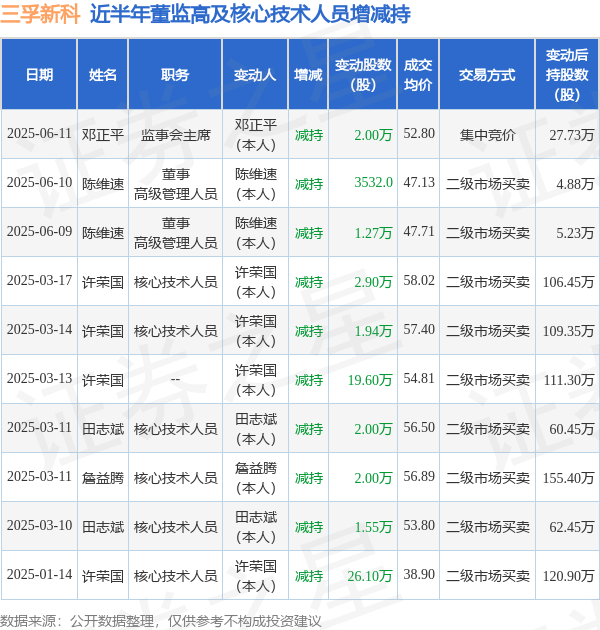Click the 成交均价 column header

418,75
